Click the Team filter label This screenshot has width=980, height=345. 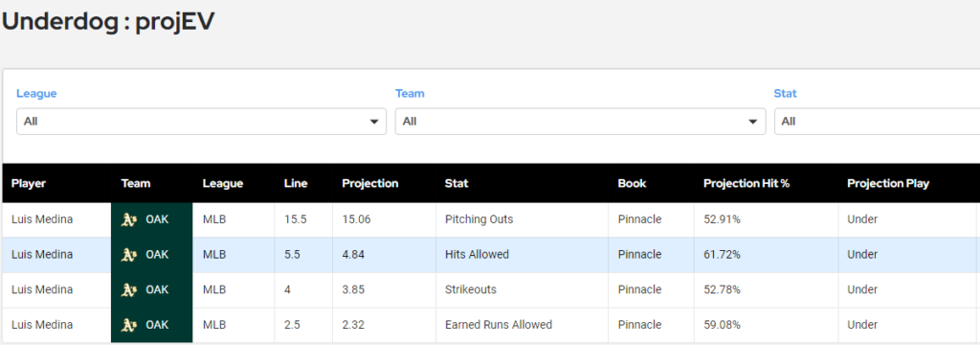click(x=410, y=93)
